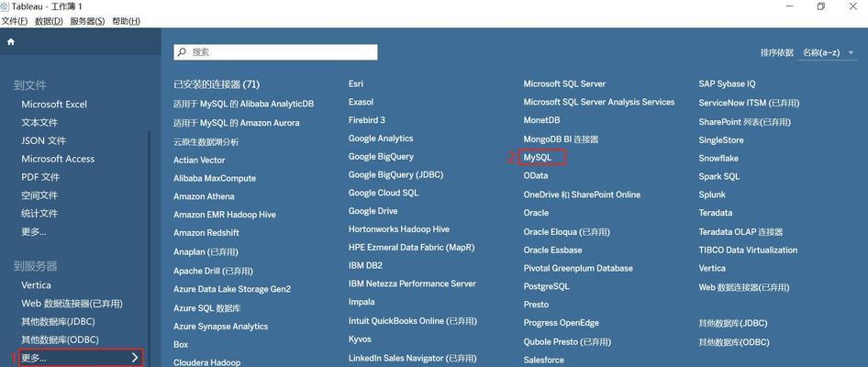This screenshot has width=868, height=367.
Task: Select Snowflake connector
Action: (x=718, y=159)
